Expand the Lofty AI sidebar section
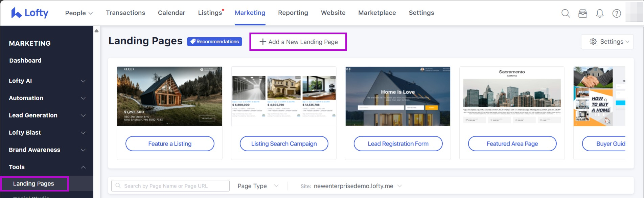 pos(47,81)
